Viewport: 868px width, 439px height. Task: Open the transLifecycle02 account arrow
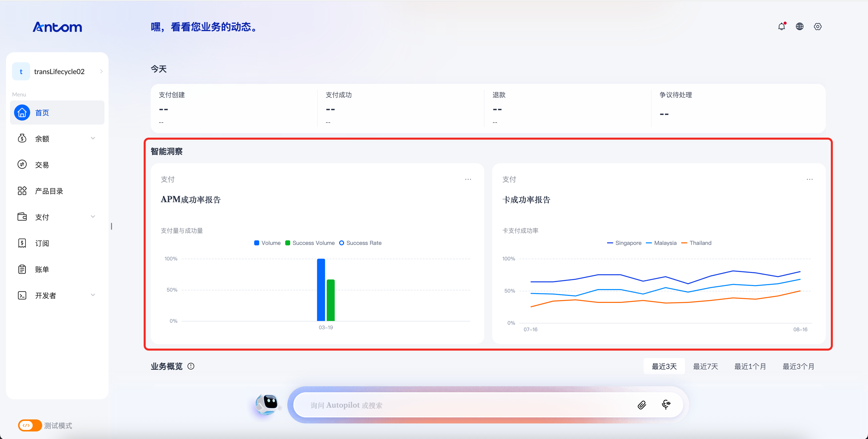[101, 71]
